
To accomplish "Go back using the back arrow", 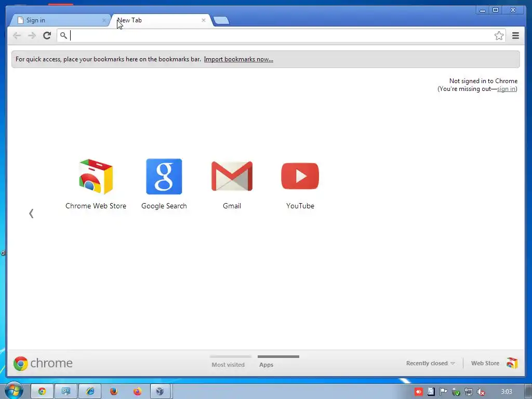I will (x=17, y=36).
